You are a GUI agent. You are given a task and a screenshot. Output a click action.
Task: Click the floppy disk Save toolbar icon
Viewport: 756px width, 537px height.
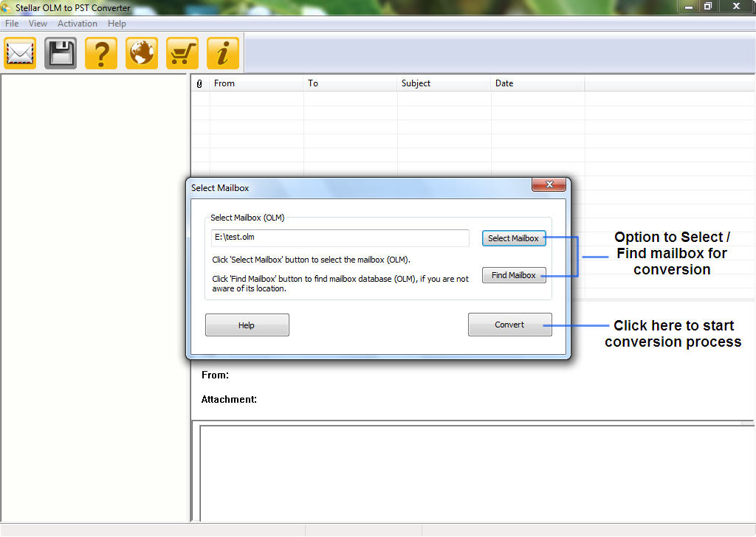(x=61, y=53)
